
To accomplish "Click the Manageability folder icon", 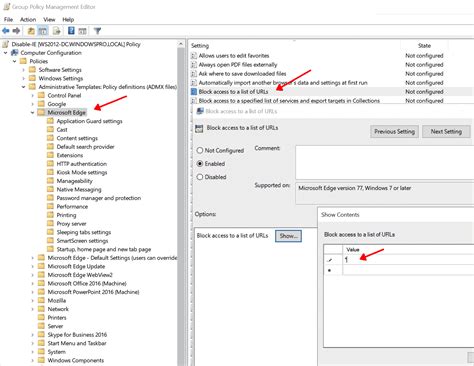I will click(50, 181).
